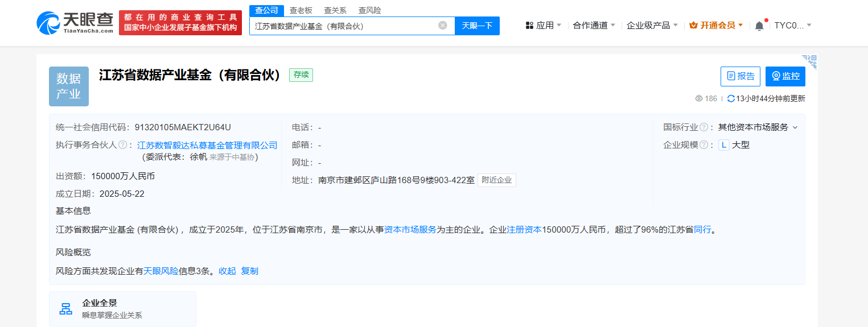Image resolution: width=868 pixels, height=327 pixels.
Task: Select the 查公司 tab
Action: coord(266,10)
